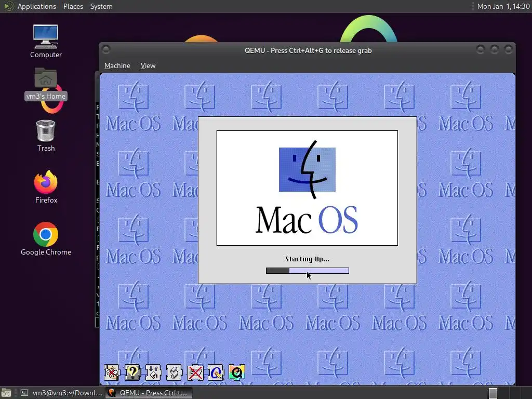Select the QEMU taskbar window button
Screen dimensions: 532x399
(149, 393)
